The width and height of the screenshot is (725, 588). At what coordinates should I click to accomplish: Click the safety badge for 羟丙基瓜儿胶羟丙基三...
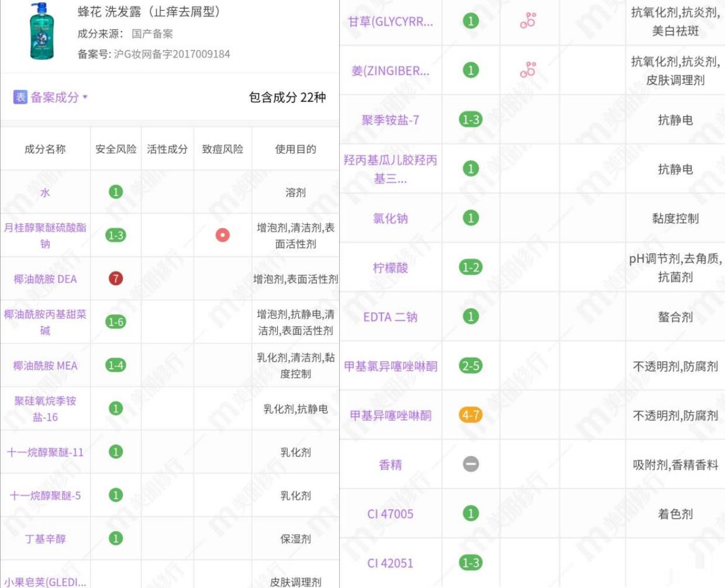pyautogui.click(x=471, y=169)
